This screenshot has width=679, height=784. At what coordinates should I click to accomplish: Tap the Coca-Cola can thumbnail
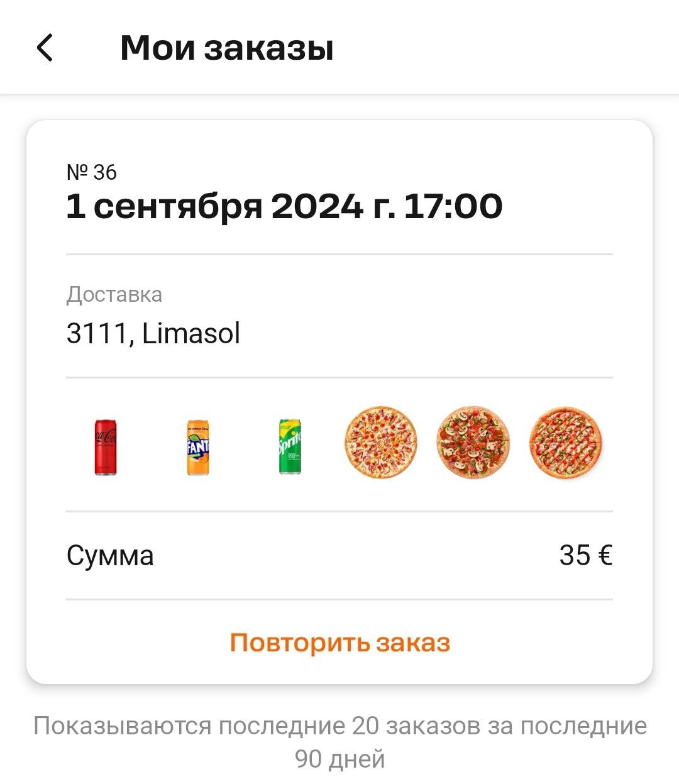point(106,447)
